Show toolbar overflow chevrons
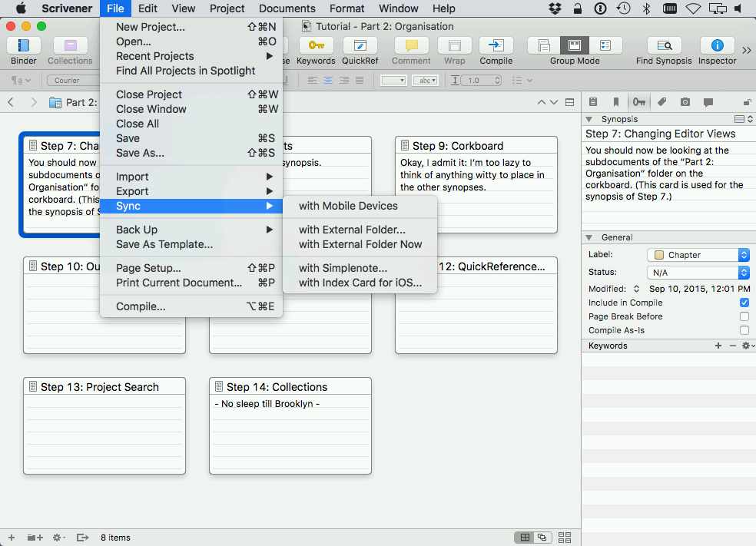The width and height of the screenshot is (756, 546). 747,50
